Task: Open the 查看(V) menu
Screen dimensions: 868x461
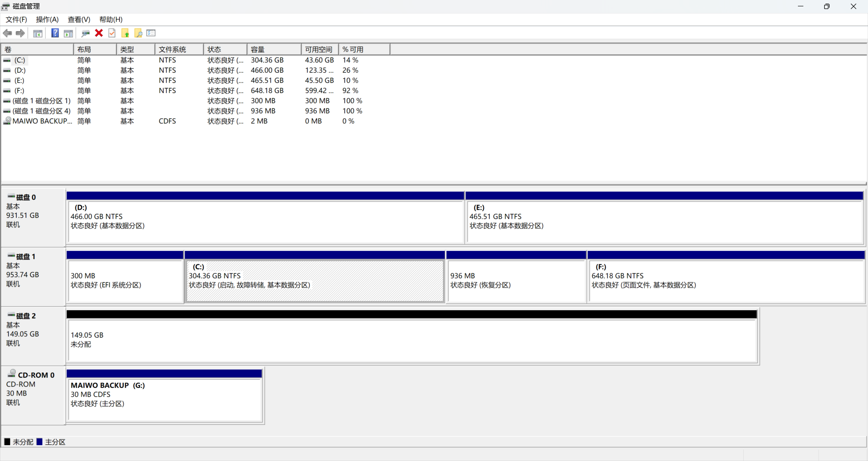Action: (79, 19)
